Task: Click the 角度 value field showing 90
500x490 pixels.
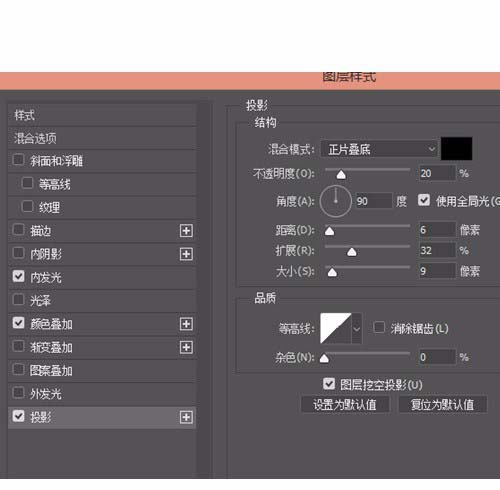Action: (374, 201)
